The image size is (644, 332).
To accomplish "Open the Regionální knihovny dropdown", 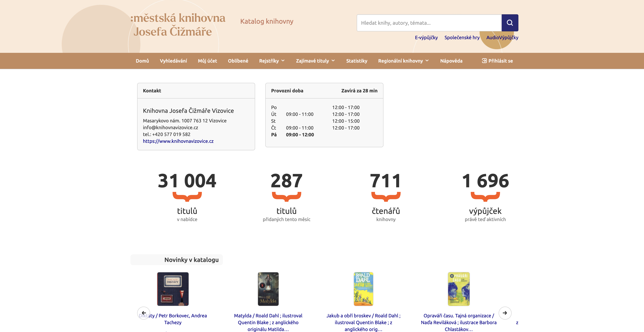I will (x=404, y=61).
